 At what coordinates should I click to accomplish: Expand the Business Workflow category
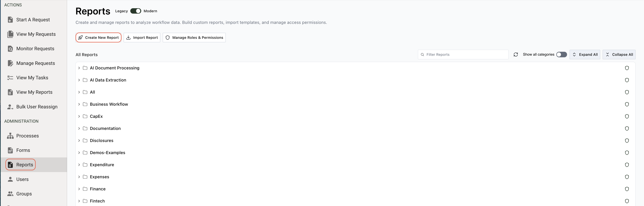[79, 104]
